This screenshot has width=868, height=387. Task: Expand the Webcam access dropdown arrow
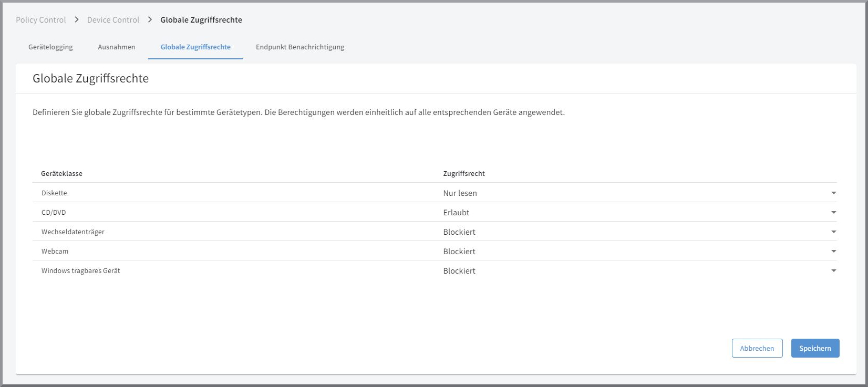point(833,252)
